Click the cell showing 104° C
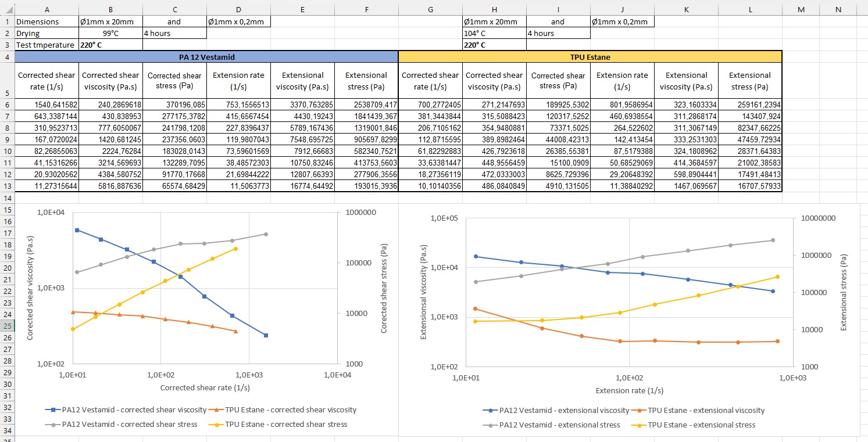868x442 pixels. coord(494,33)
